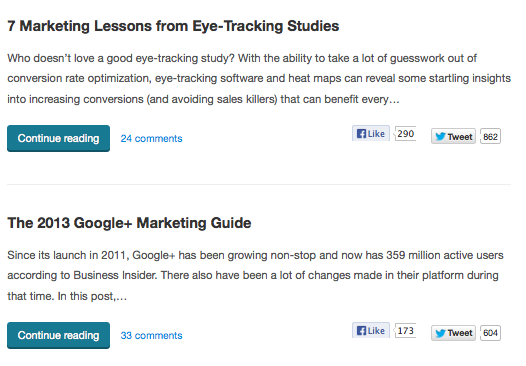Click the Twitter bird on the eye-tracking post
Viewport: 526px width, 366px height.
[x=440, y=137]
